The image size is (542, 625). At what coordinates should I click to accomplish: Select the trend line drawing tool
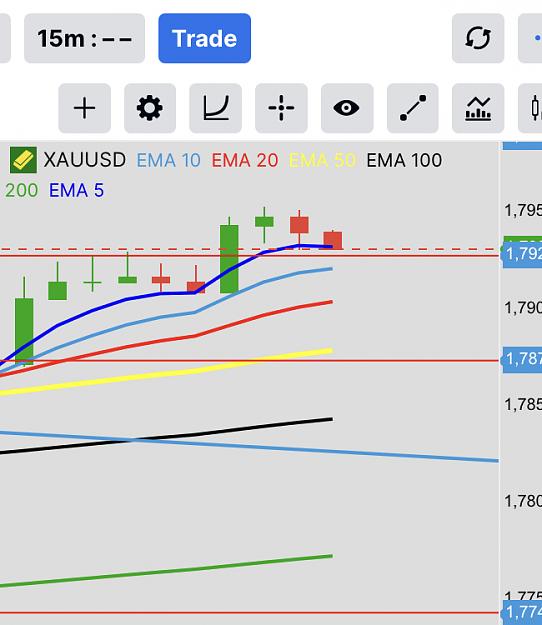(x=413, y=108)
